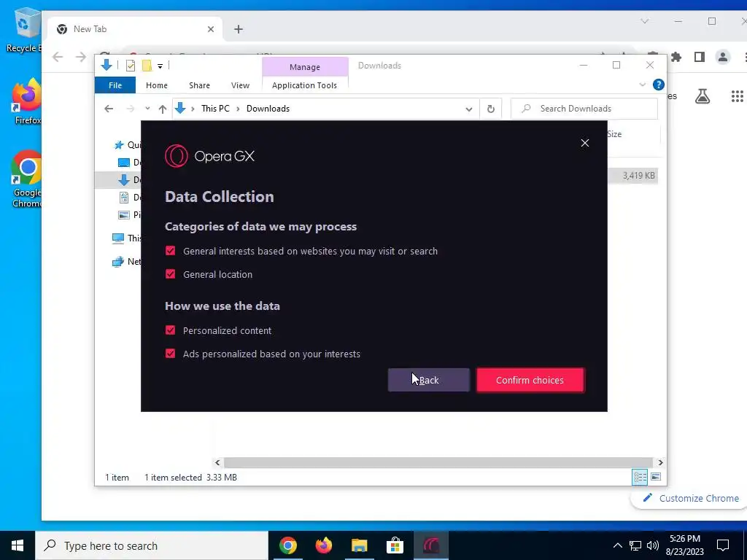Open Microsoft Store from the taskbar
747x560 pixels.
(395, 545)
